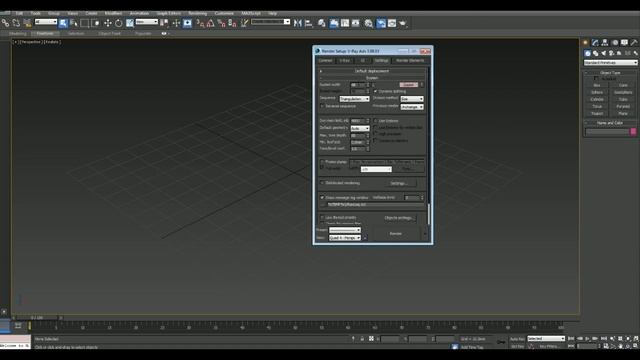Open the Previous render dropdown
This screenshot has height=360, width=640.
click(x=412, y=107)
